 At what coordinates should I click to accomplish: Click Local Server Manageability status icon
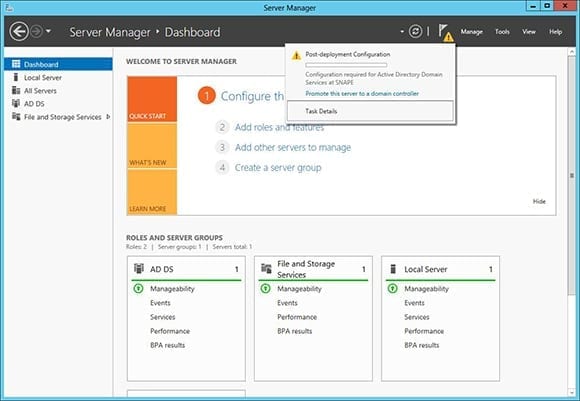[x=392, y=288]
